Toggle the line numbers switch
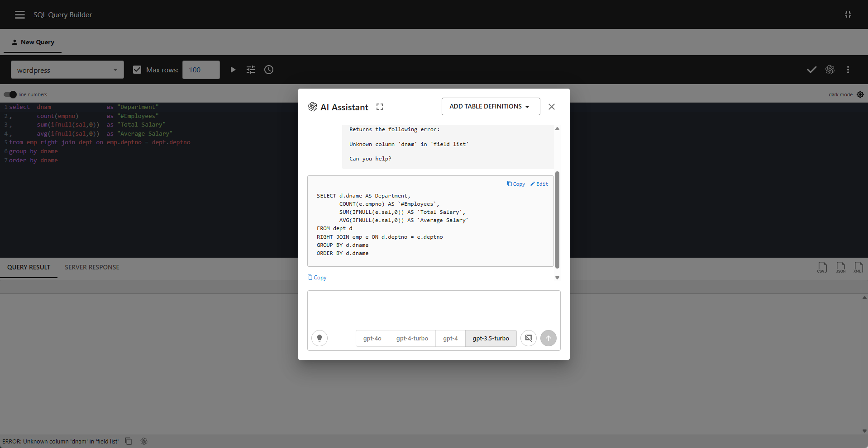 [x=10, y=94]
